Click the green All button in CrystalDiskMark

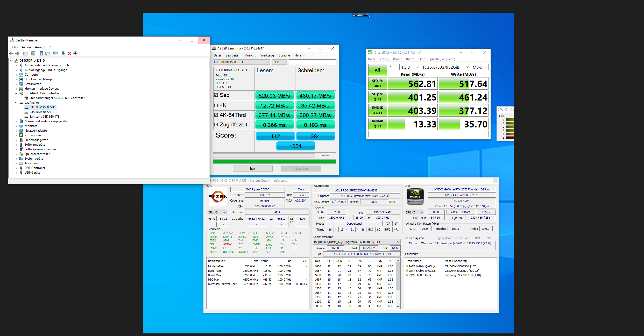point(377,70)
